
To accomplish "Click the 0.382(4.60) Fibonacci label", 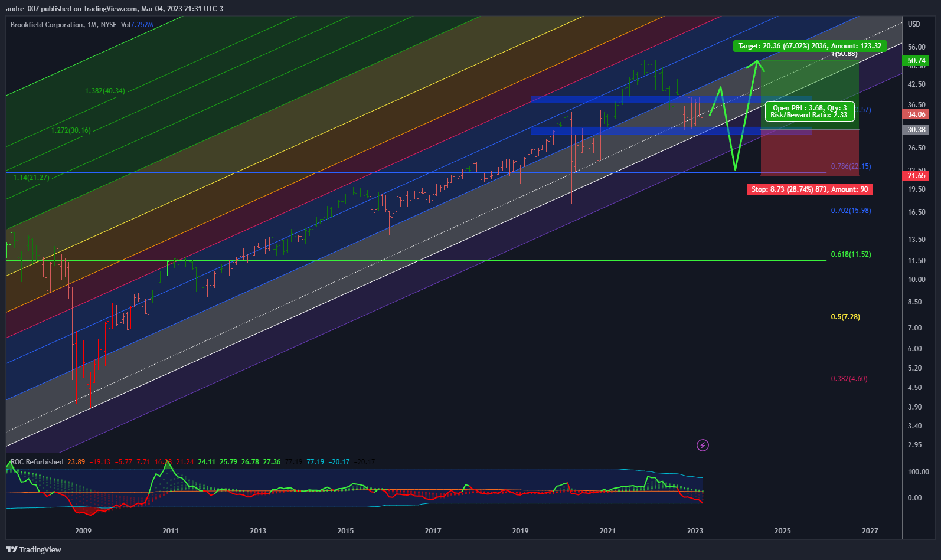I will [x=849, y=379].
